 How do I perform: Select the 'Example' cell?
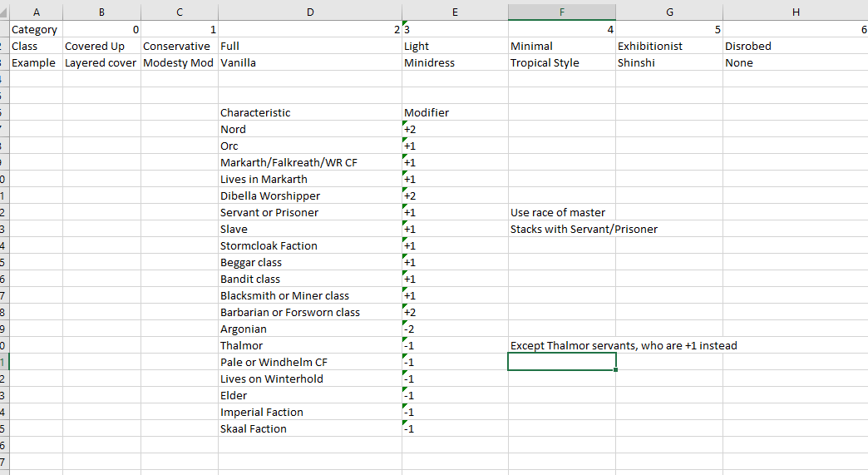click(36, 62)
